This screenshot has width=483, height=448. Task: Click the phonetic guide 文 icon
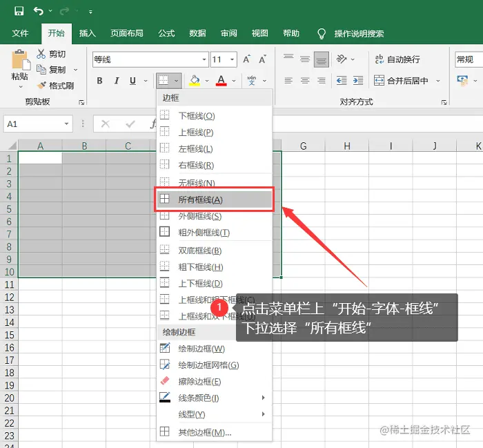(252, 80)
